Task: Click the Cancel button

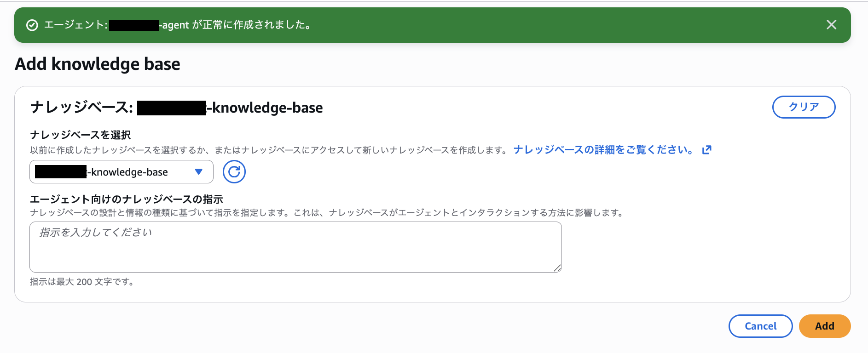Action: [x=760, y=326]
